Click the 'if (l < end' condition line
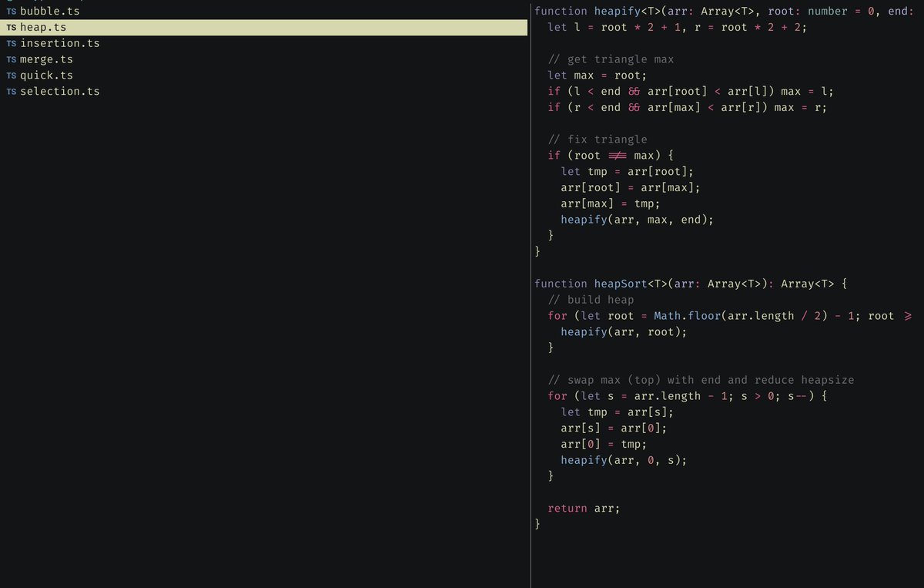The image size is (924, 588). coord(691,92)
